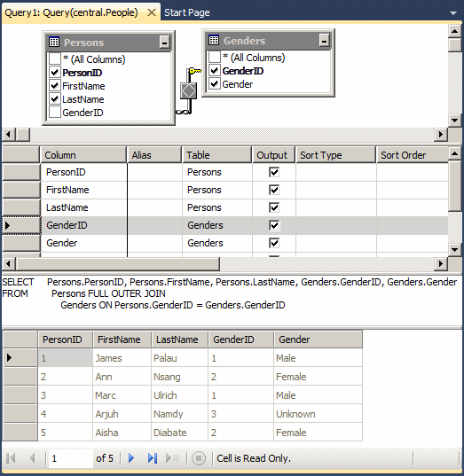Uncheck PersonID in the Persons table

pyautogui.click(x=55, y=73)
